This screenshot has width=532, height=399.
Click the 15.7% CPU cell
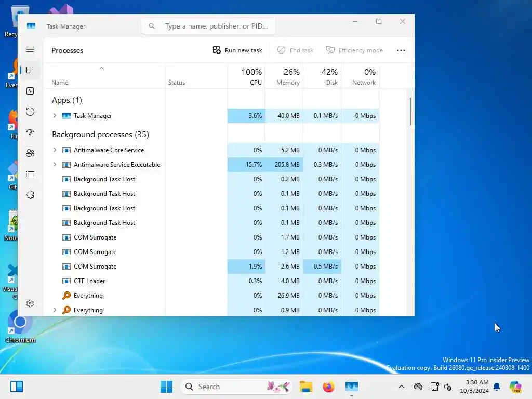[246, 165]
